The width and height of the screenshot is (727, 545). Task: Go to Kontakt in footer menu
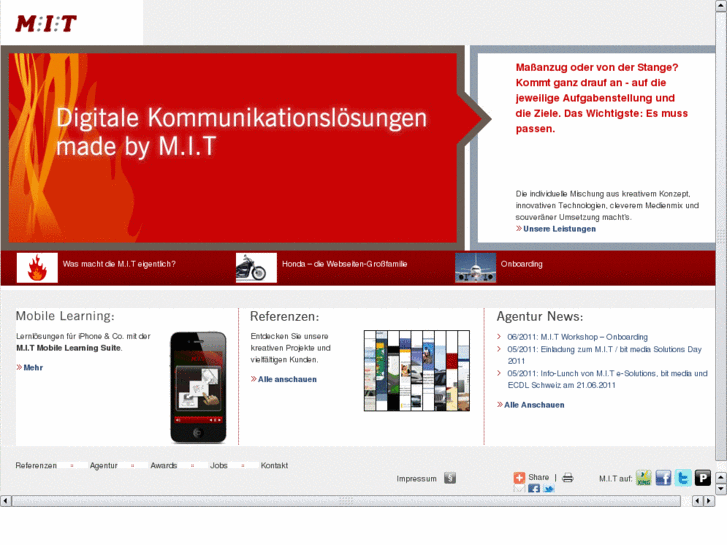(x=274, y=465)
